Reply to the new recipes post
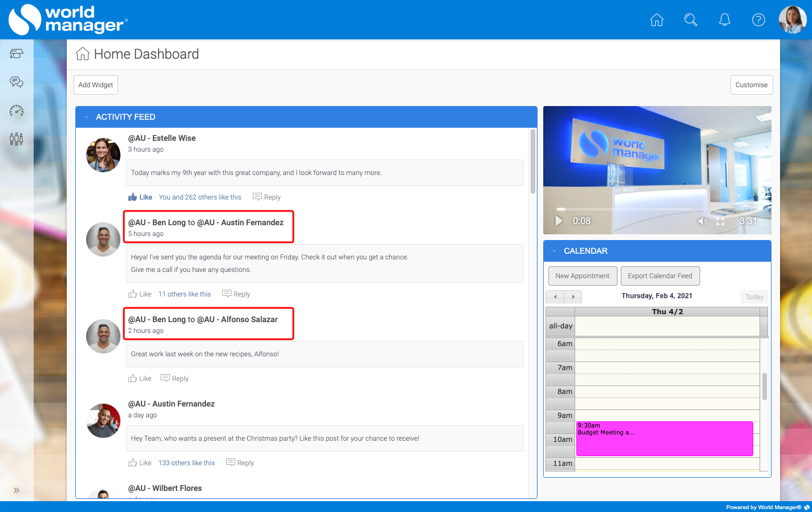 click(x=175, y=379)
